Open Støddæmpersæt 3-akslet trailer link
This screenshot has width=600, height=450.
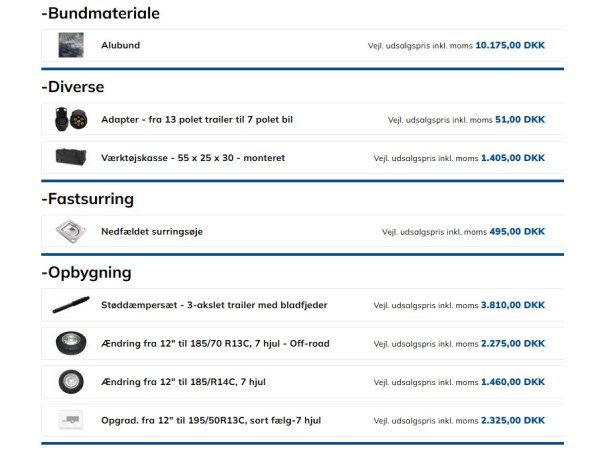pos(214,305)
